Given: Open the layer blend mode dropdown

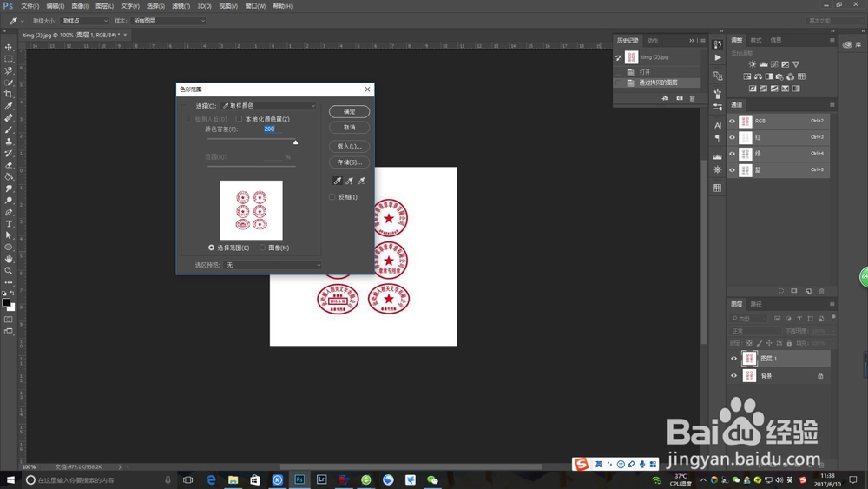Looking at the screenshot, I should pos(754,331).
